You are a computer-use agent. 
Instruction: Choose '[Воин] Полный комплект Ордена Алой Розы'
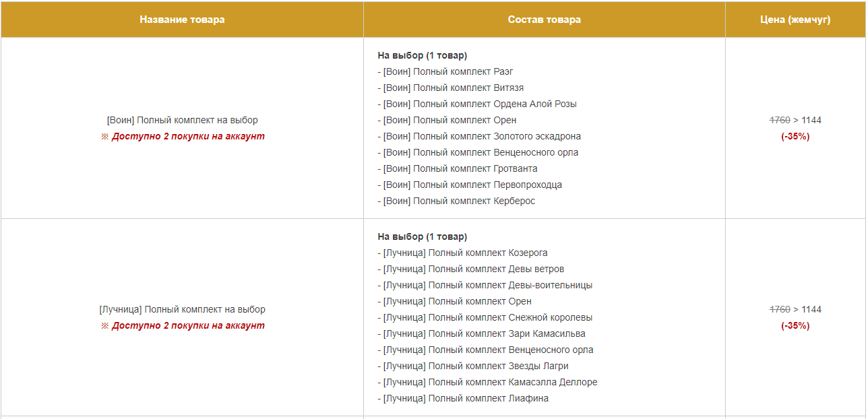click(477, 104)
